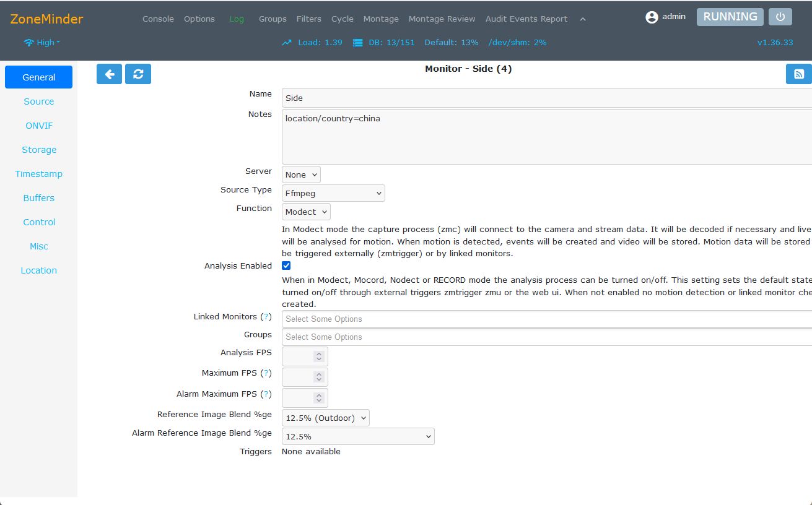This screenshot has width=812, height=505.
Task: Open the Log menu item
Action: pyautogui.click(x=237, y=19)
